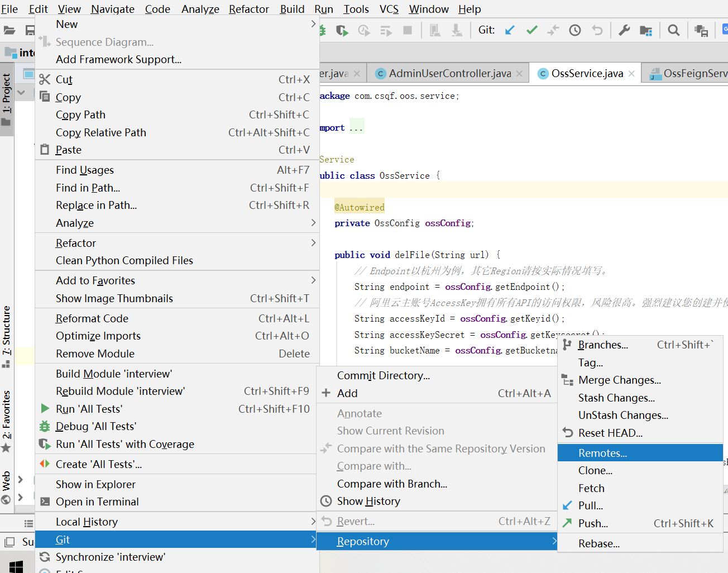Image resolution: width=728 pixels, height=573 pixels.
Task: Click the Git compare arrows toolbar icon
Action: [x=553, y=30]
